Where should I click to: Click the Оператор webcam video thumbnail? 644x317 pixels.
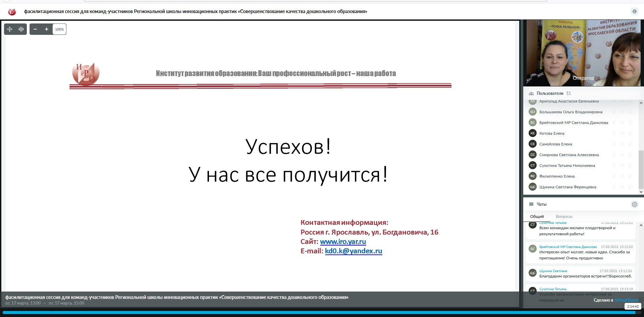(x=583, y=53)
